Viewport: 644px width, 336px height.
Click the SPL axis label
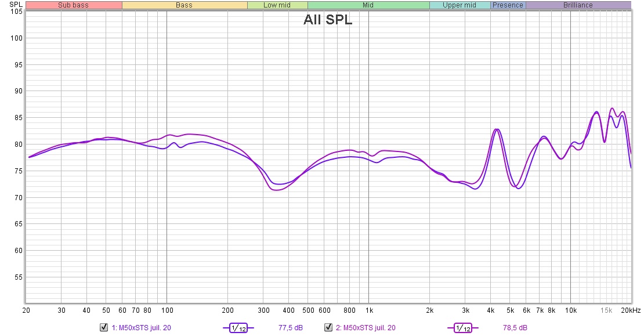click(x=16, y=5)
